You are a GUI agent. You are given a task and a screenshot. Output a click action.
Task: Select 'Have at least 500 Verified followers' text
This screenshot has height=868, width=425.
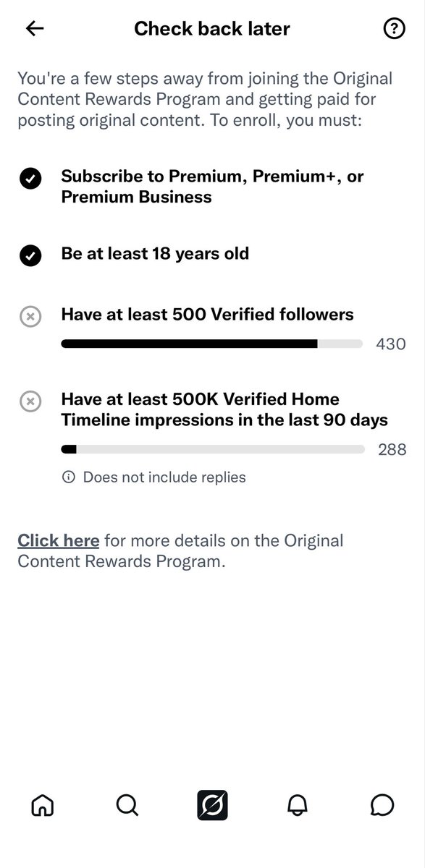coord(208,315)
